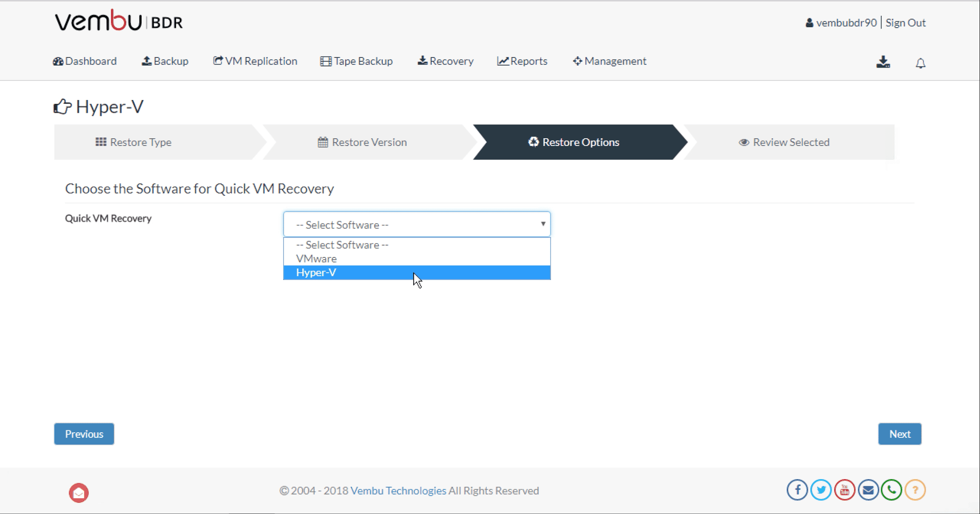This screenshot has height=514, width=980.
Task: Go to the Restore Version step
Action: pyautogui.click(x=362, y=142)
